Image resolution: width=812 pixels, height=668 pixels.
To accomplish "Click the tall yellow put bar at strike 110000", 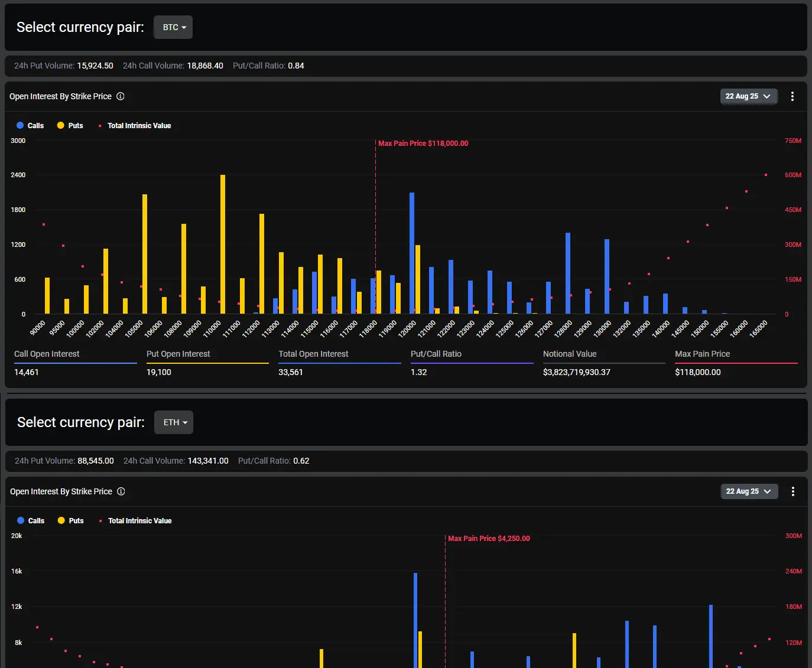I will click(x=223, y=244).
